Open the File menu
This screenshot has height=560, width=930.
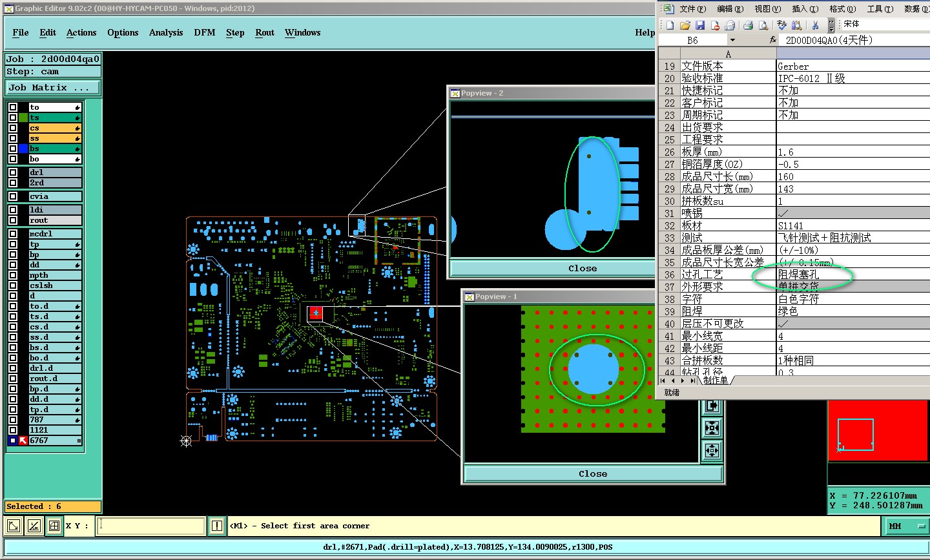point(21,32)
